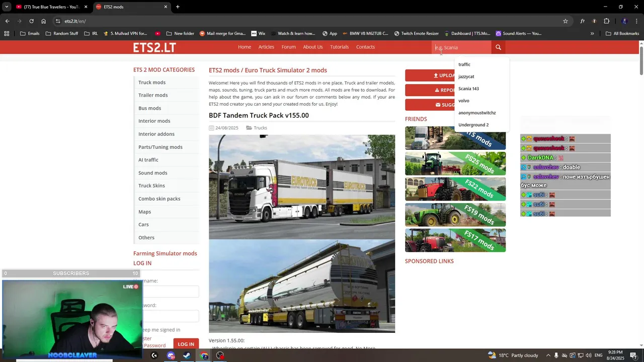Screen dimensions: 644x362
Task: Open the apps grid in bookmarks bar
Action: tap(7, 34)
